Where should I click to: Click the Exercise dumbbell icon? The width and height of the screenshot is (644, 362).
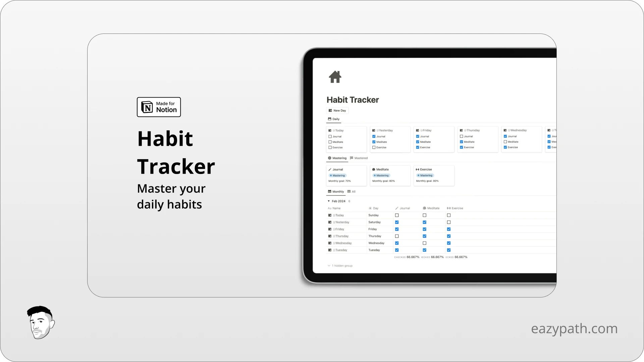click(x=418, y=169)
